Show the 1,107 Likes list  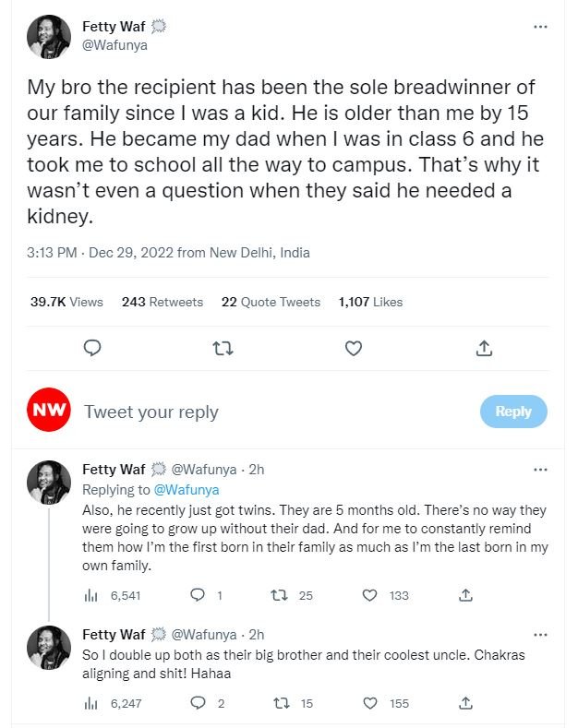click(370, 302)
